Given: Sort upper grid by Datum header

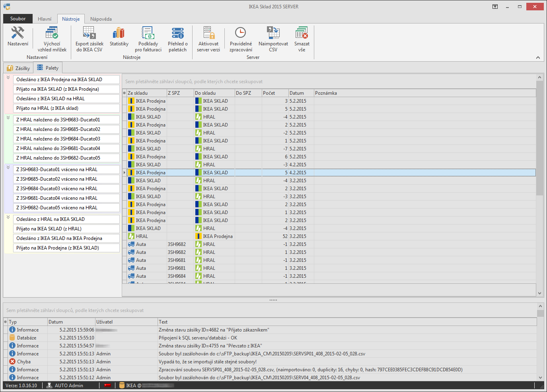Looking at the screenshot, I should click(301, 93).
